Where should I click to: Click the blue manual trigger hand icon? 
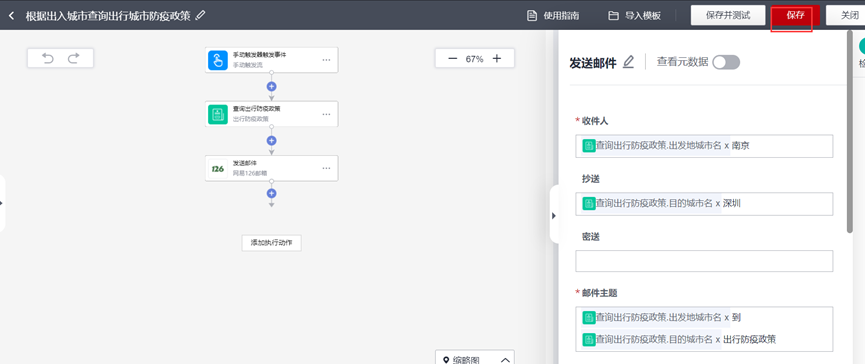click(x=218, y=60)
